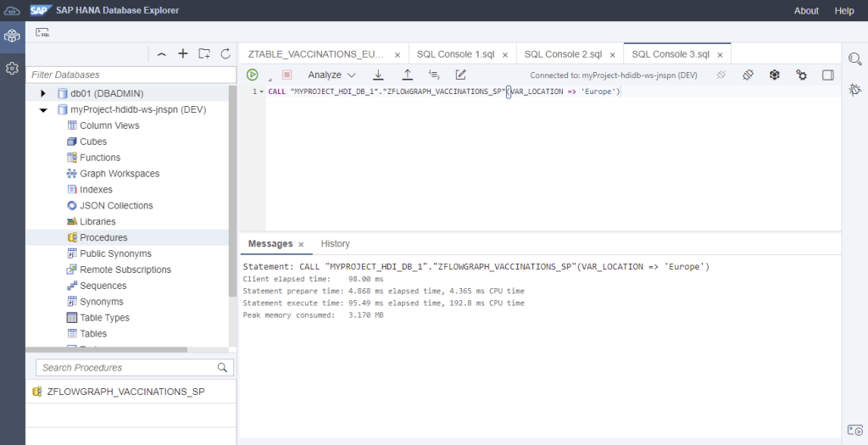Fold line 1 with the gutter arrow
Viewport: 868px width, 445px height.
(262, 92)
